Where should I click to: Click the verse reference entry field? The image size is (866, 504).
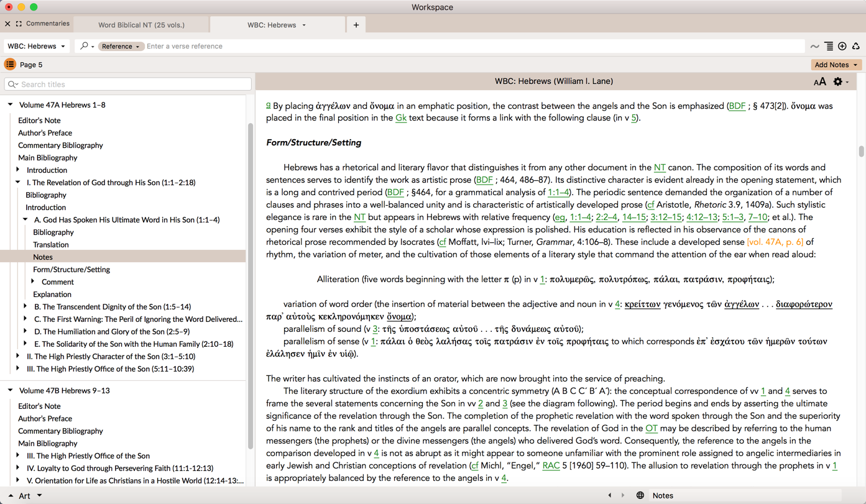[x=474, y=46]
